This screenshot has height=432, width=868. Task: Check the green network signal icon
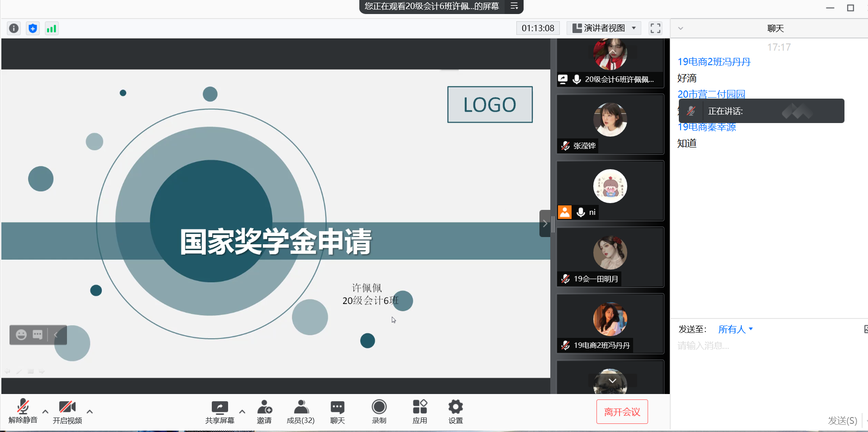click(52, 28)
